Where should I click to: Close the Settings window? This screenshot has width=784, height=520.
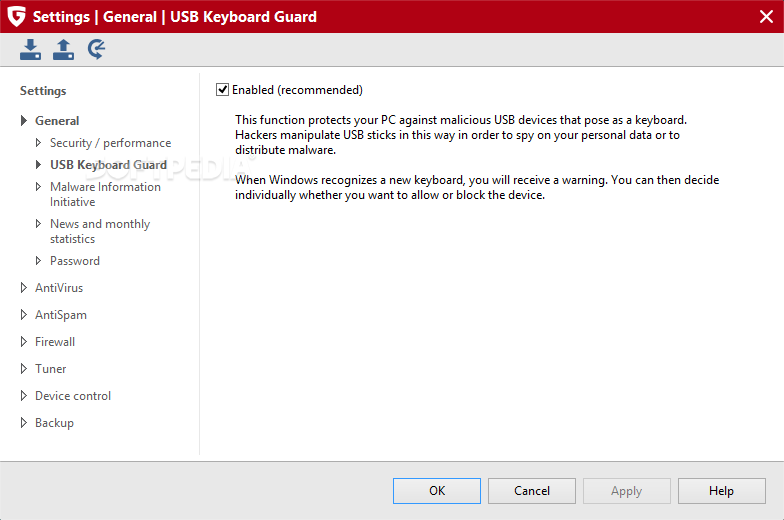766,16
